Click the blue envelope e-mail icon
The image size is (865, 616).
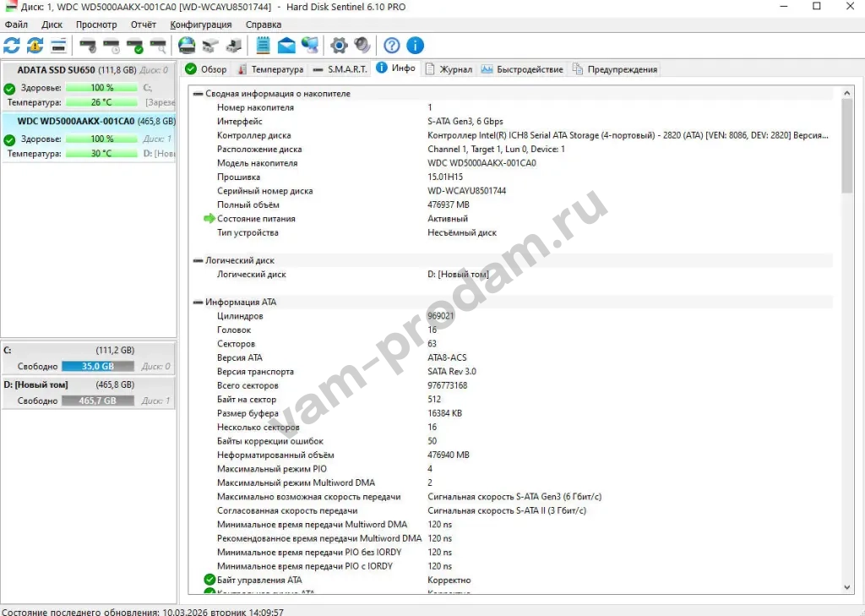[286, 46]
